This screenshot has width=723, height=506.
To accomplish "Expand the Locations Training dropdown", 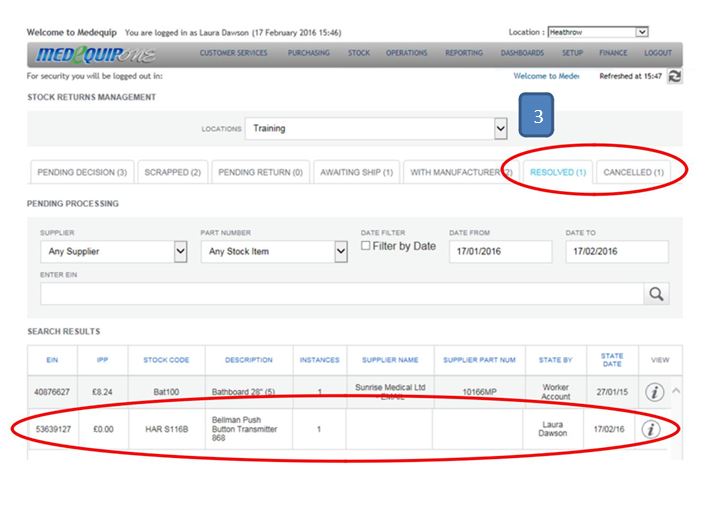I will [x=376, y=129].
